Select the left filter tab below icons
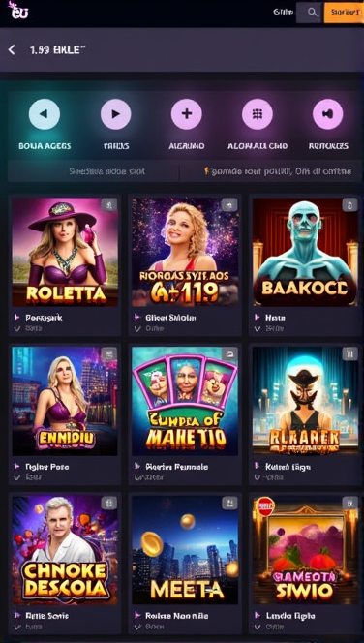The width and height of the screenshot is (364, 643). (x=94, y=171)
